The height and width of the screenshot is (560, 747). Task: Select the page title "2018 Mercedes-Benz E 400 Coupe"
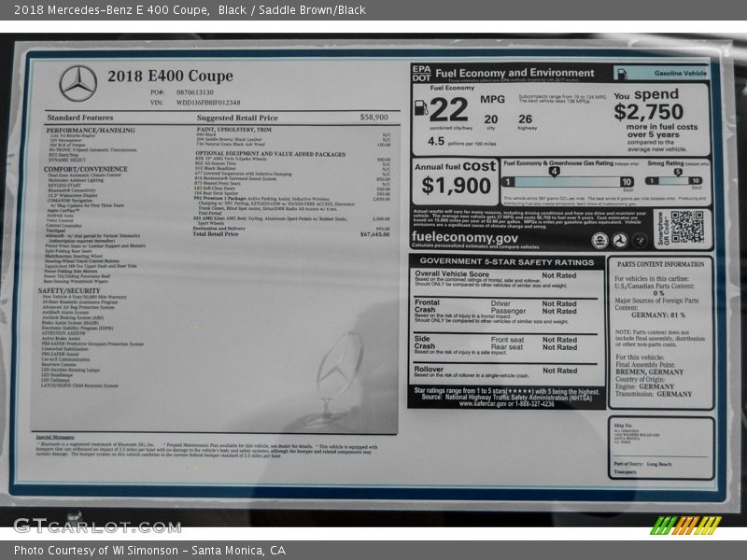[x=111, y=10]
